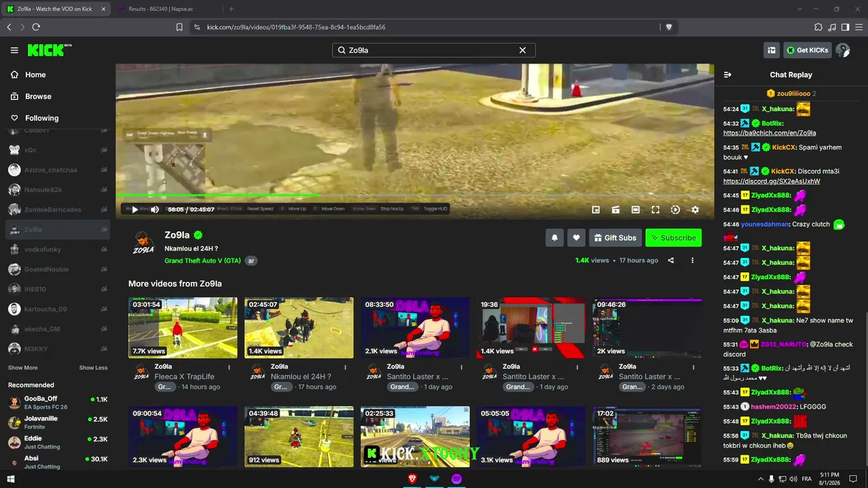The image size is (868, 488).
Task: Open the Windows Start menu
Action: [x=11, y=479]
